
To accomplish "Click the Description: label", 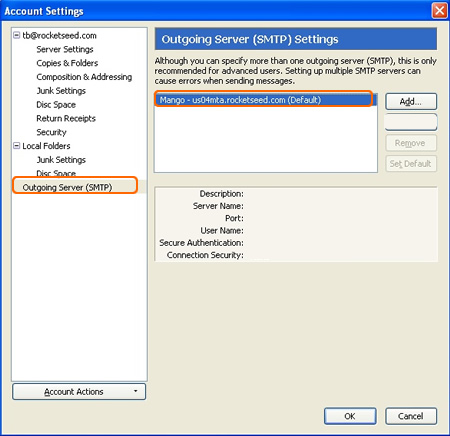I will [x=221, y=194].
